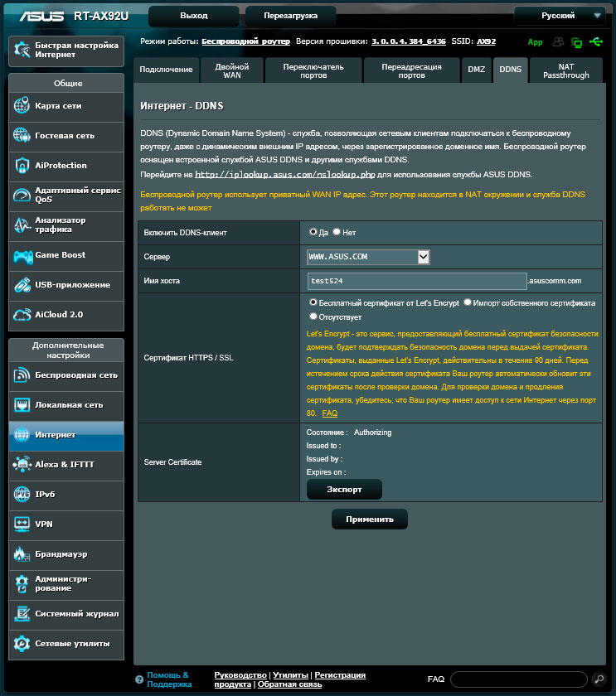Select 'Да' to enable DDNS client
This screenshot has height=696, width=616.
pyautogui.click(x=313, y=232)
